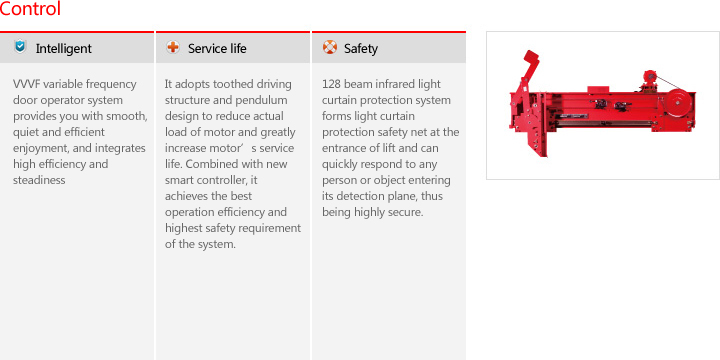This screenshot has height=360, width=720.
Task: Click the empty area of Safety panel
Action: pyautogui.click(x=389, y=289)
